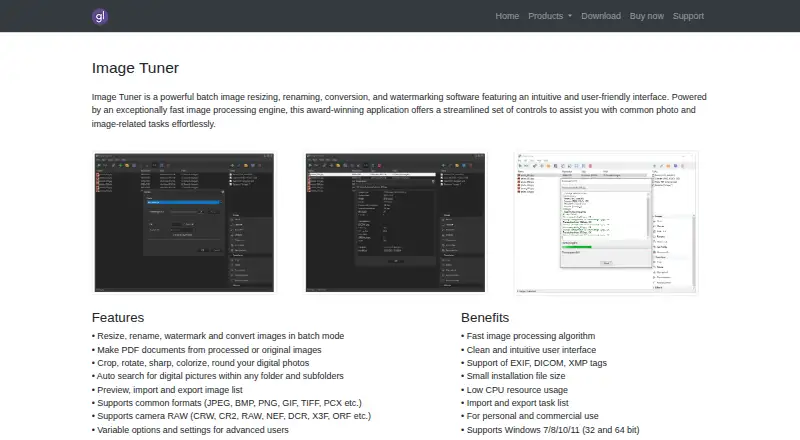Image resolution: width=800 pixels, height=440 pixels.
Task: Click 'Fast image processing algorithm' benefit
Action: click(528, 336)
